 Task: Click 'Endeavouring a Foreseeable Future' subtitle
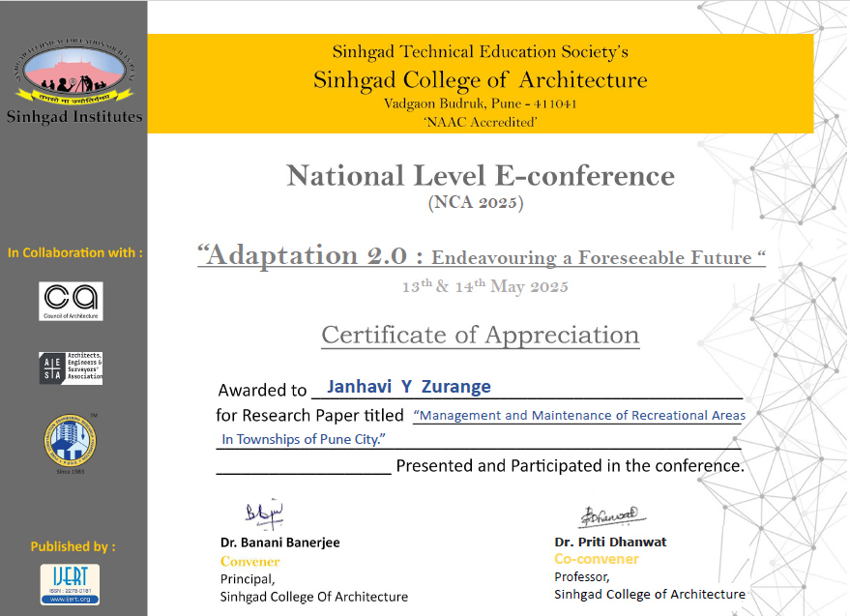coord(592,257)
